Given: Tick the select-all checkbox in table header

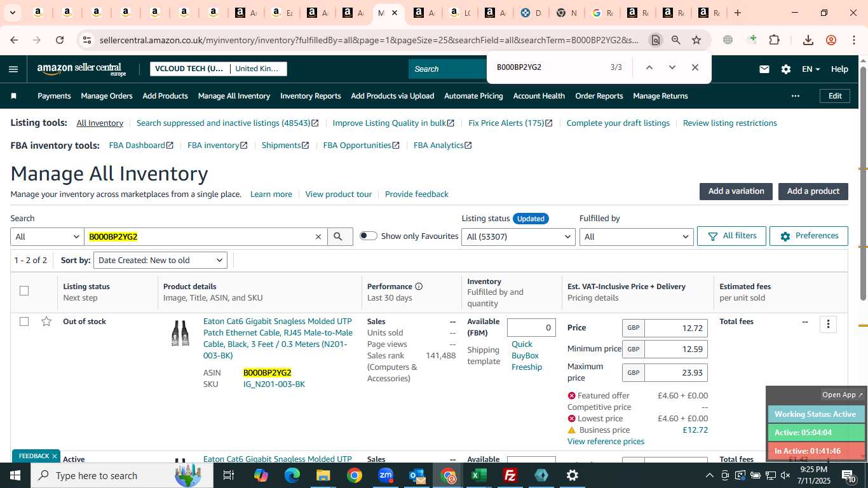Looking at the screenshot, I should pos(24,291).
